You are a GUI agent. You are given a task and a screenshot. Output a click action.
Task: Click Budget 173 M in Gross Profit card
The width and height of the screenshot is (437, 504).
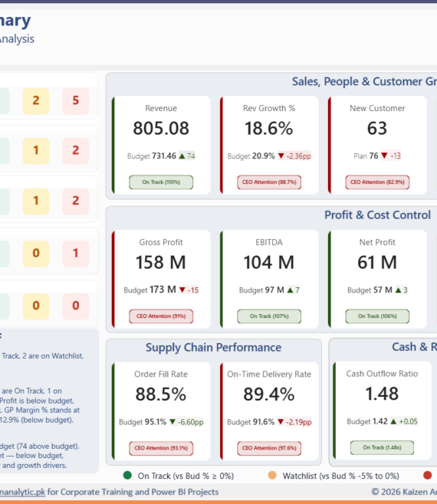149,290
